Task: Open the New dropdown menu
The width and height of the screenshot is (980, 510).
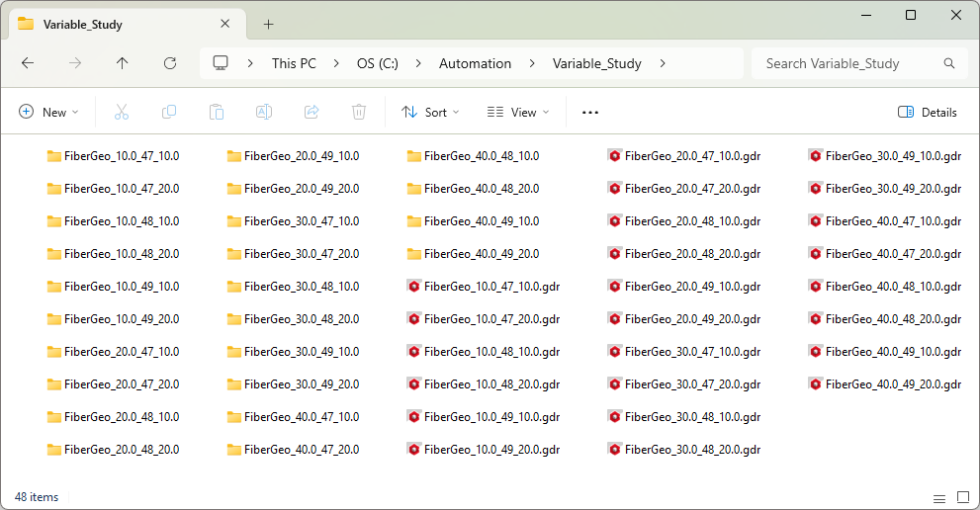Action: 48,113
